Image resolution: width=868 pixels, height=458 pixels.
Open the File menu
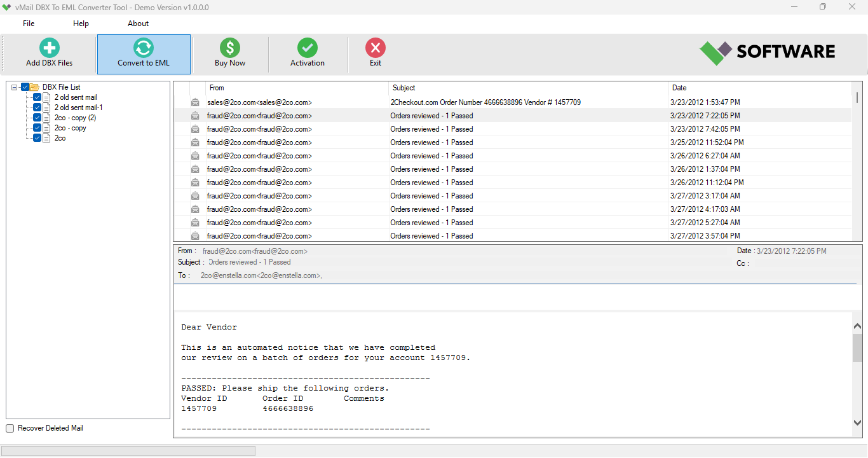28,23
